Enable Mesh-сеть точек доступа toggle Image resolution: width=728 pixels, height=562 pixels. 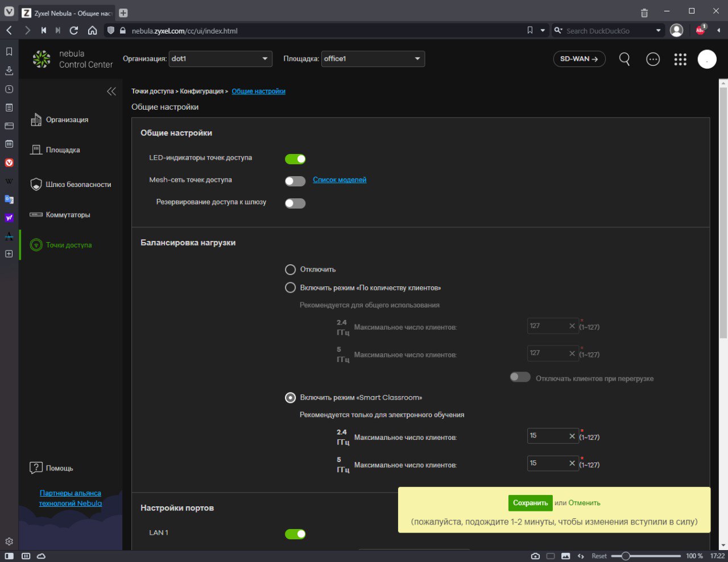click(x=295, y=181)
